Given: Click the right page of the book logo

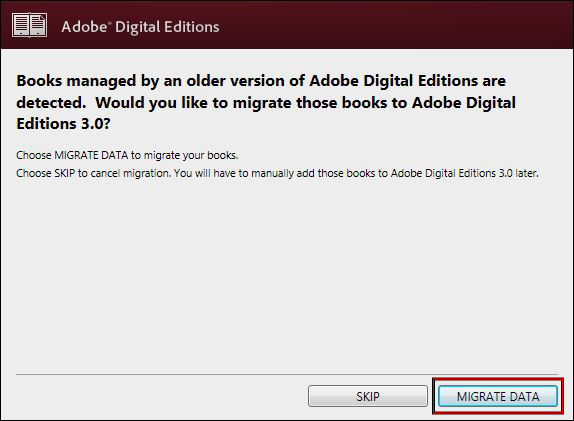Looking at the screenshot, I should coord(38,25).
